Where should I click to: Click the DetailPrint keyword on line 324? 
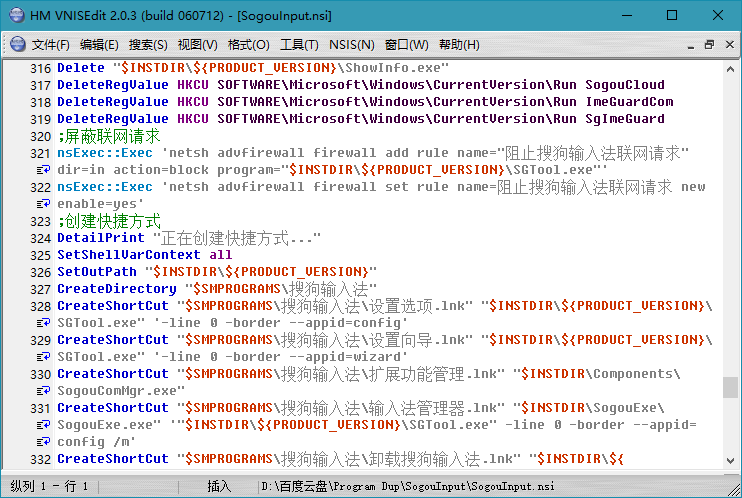coord(101,238)
